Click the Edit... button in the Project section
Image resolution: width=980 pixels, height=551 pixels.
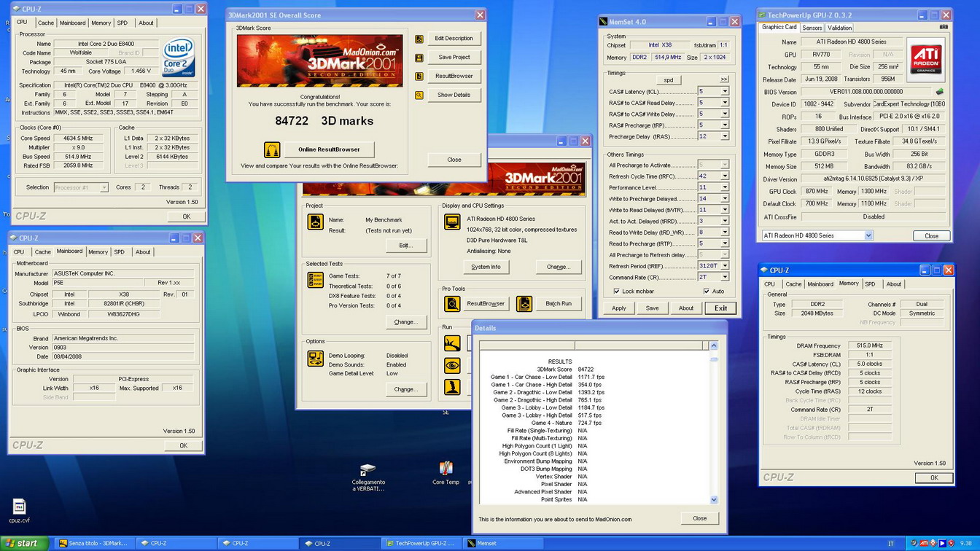405,246
